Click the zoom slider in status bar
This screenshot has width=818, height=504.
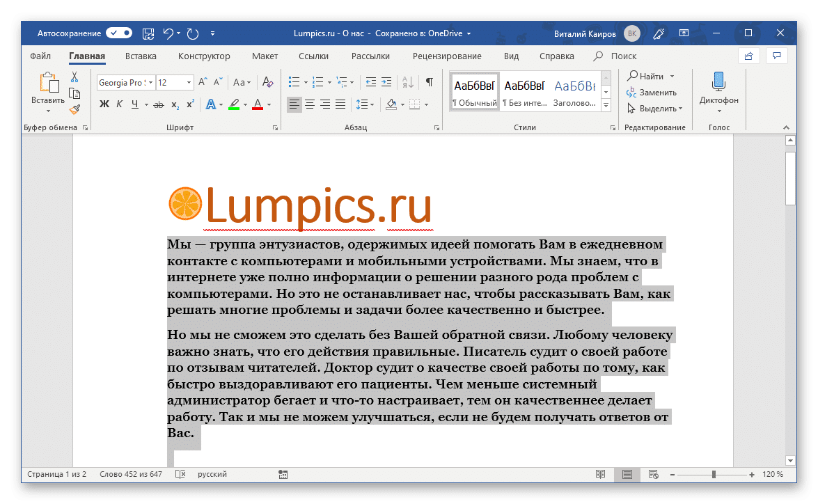pyautogui.click(x=714, y=475)
